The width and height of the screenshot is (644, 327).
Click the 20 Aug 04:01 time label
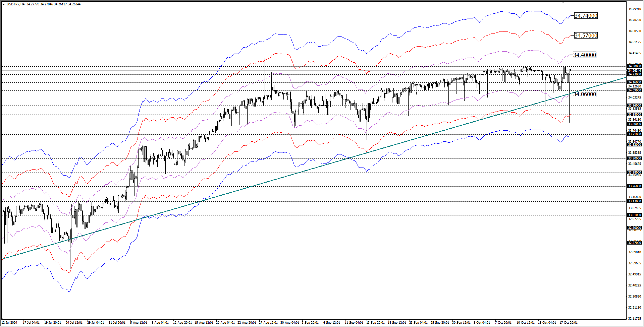[x=225, y=323]
